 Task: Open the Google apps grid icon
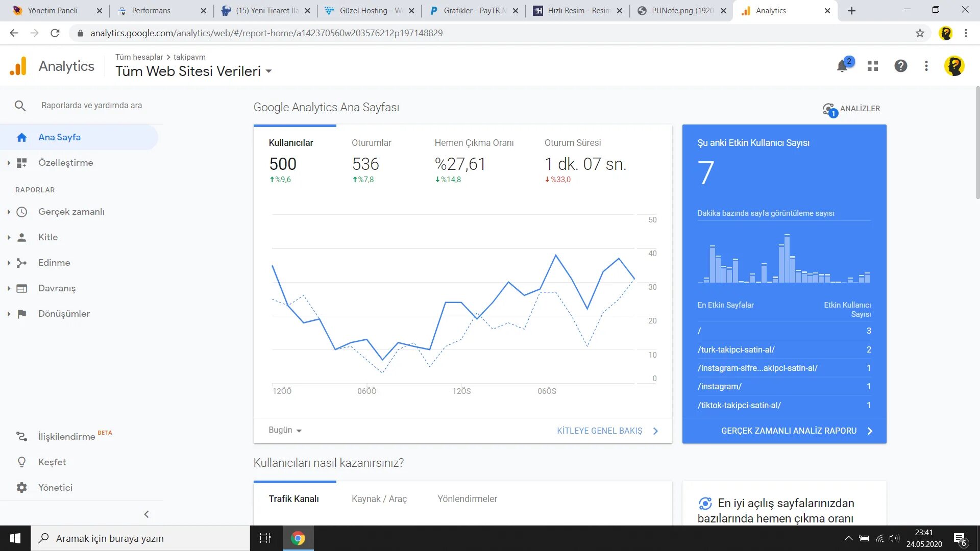click(873, 66)
